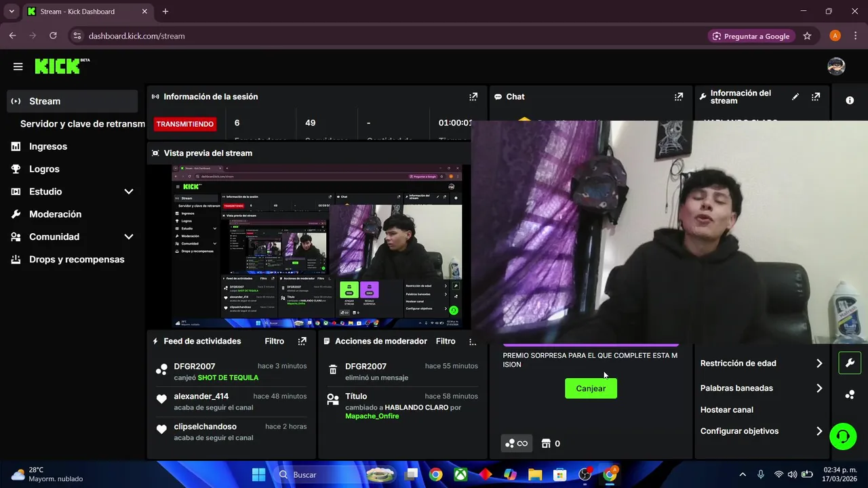Pop out Información del stream panel
868x488 pixels.
pos(816,97)
